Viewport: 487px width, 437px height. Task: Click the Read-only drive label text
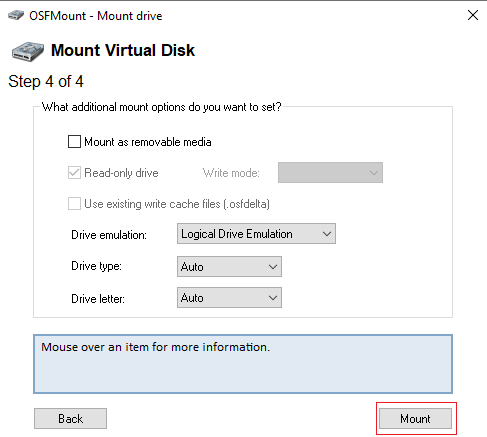click(121, 173)
